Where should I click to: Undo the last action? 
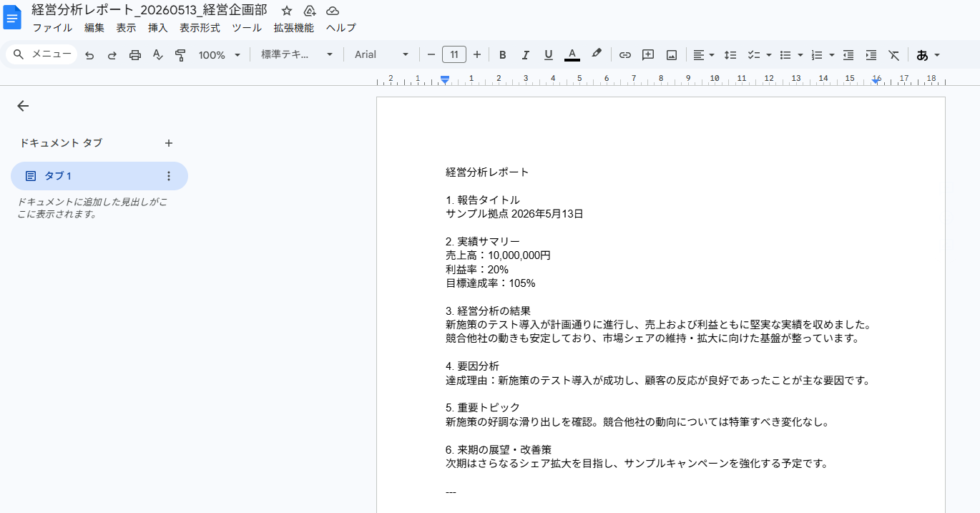[x=89, y=55]
